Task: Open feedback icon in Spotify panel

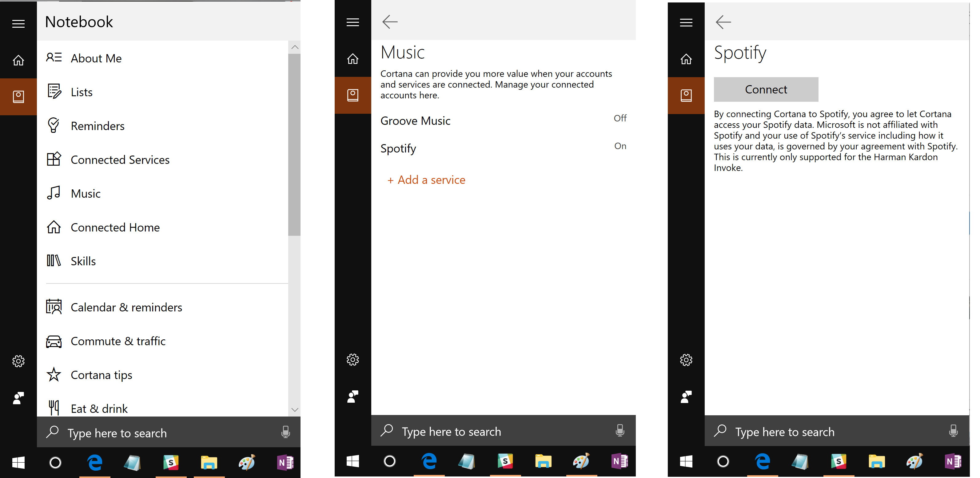Action: tap(686, 397)
